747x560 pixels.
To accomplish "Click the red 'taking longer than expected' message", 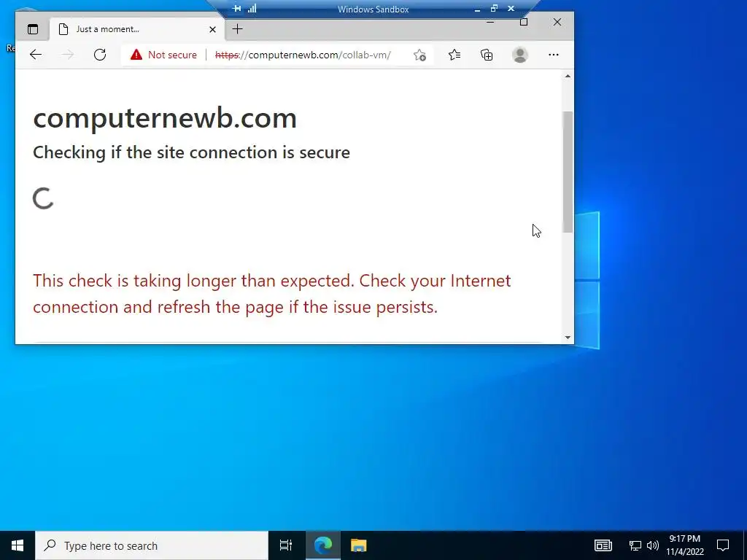I will click(x=271, y=293).
